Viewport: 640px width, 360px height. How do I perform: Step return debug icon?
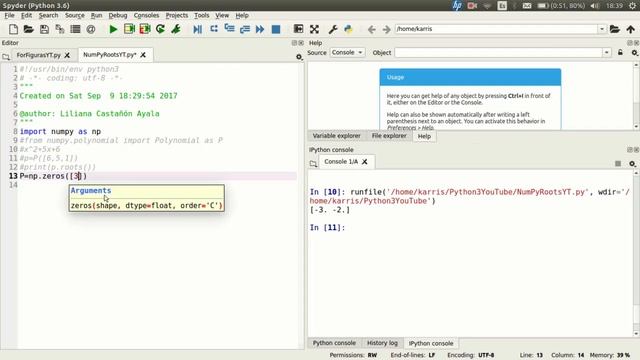(x=245, y=29)
